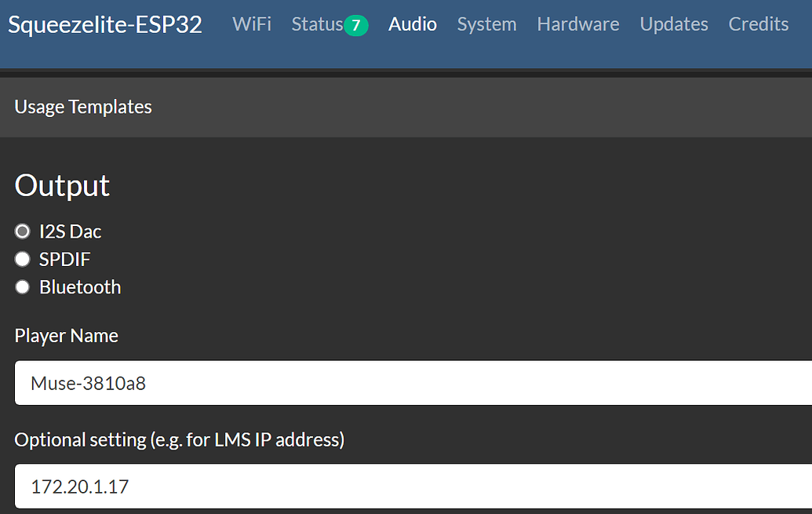The height and width of the screenshot is (514, 812).
Task: Click the SPDIF label text
Action: click(x=64, y=258)
